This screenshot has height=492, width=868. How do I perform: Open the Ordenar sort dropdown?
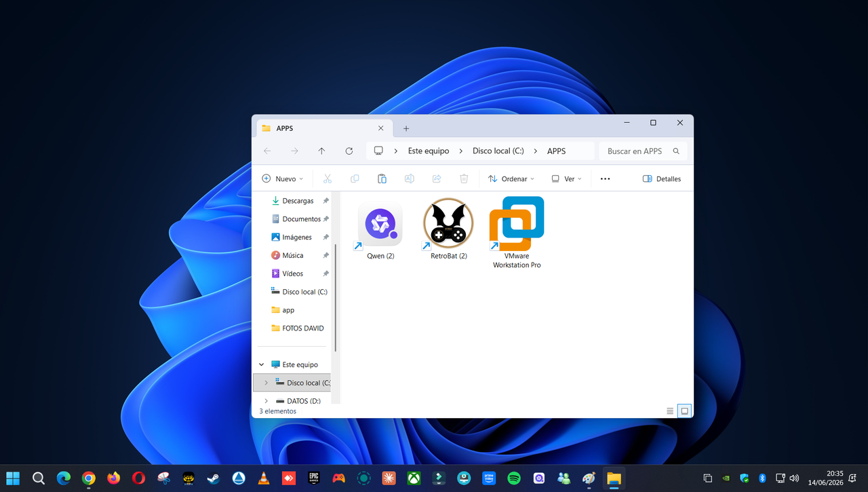511,178
